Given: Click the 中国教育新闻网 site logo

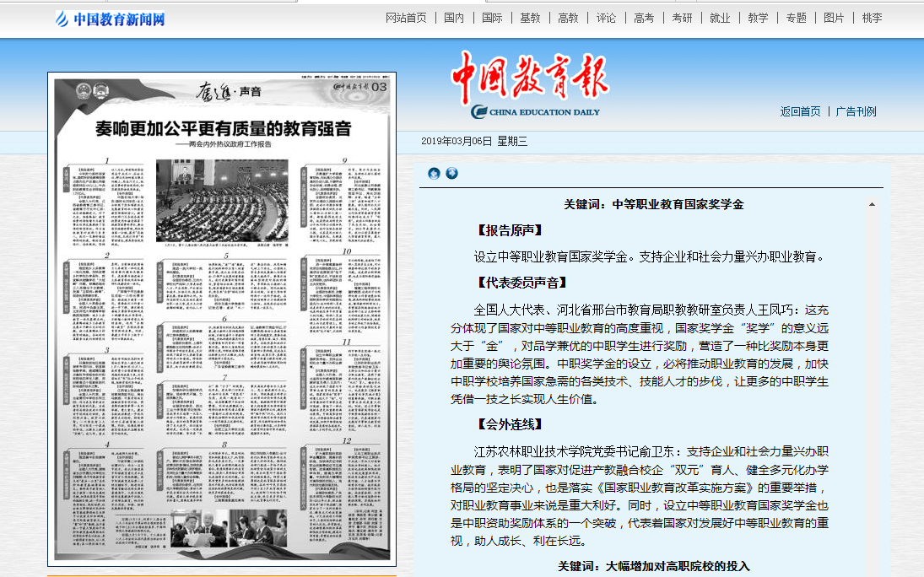Looking at the screenshot, I should tap(111, 19).
